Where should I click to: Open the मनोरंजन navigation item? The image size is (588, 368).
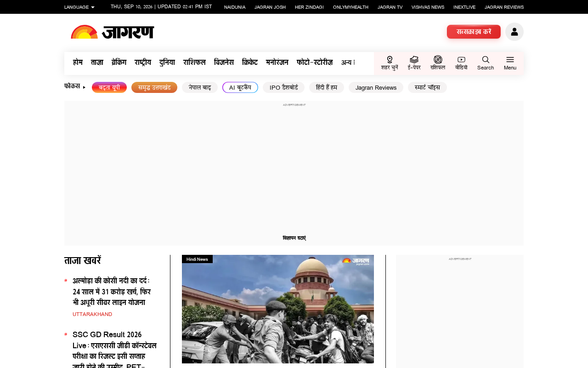277,63
